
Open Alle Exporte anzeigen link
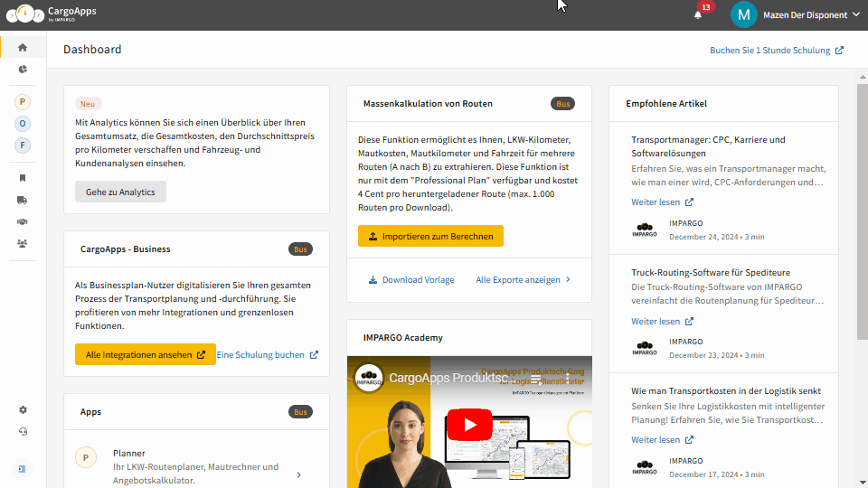pos(524,280)
